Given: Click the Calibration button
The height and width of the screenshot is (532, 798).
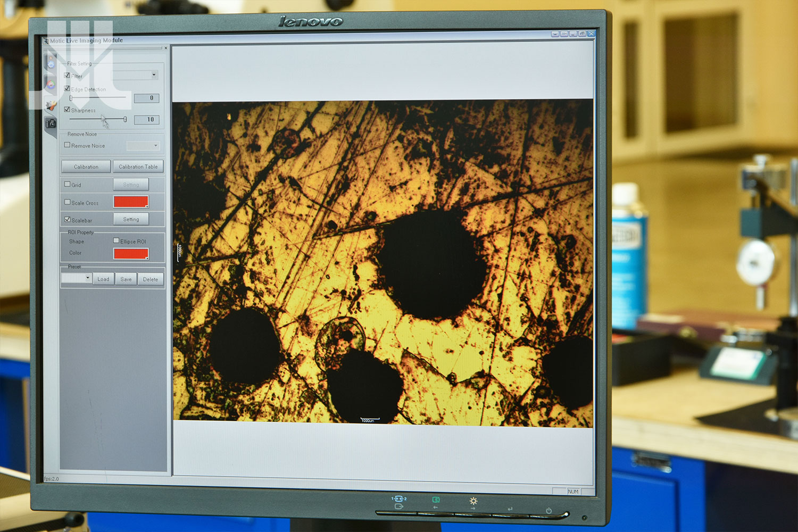Looking at the screenshot, I should click(x=86, y=167).
